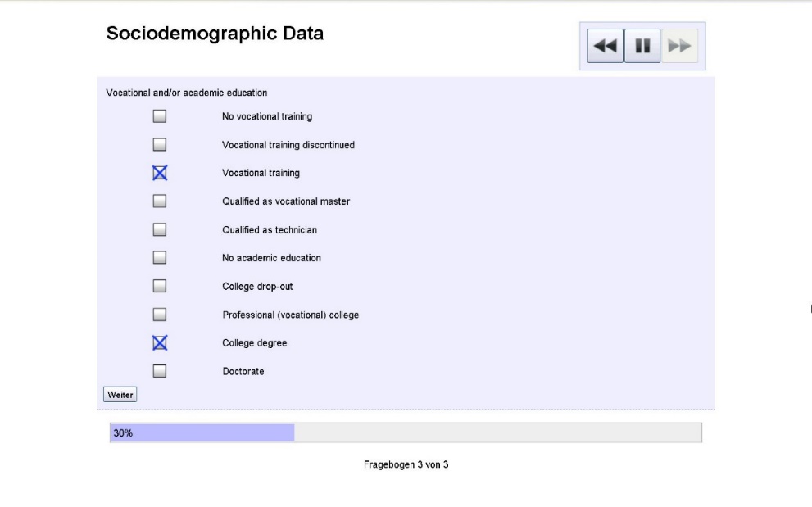The image size is (812, 507).
Task: Uncheck the Vocational training checkbox
Action: 160,173
